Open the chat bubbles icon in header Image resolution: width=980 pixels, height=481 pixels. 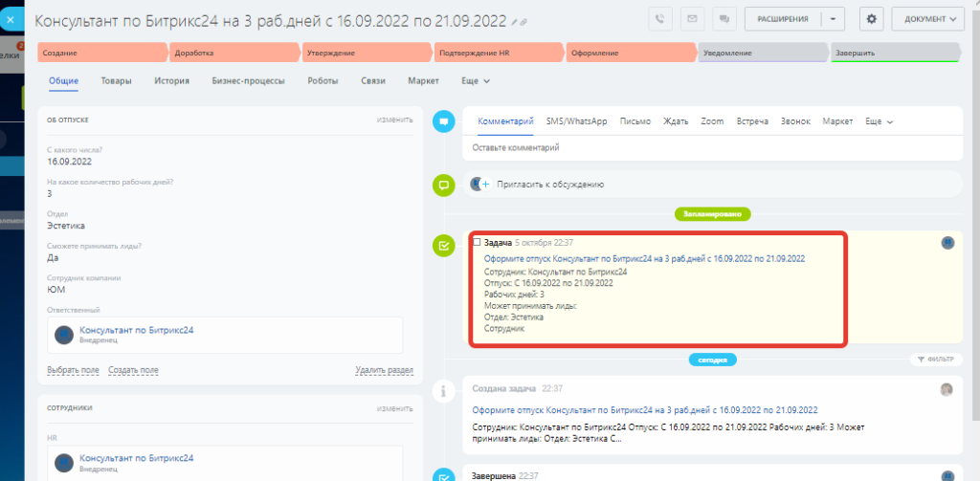tap(724, 19)
